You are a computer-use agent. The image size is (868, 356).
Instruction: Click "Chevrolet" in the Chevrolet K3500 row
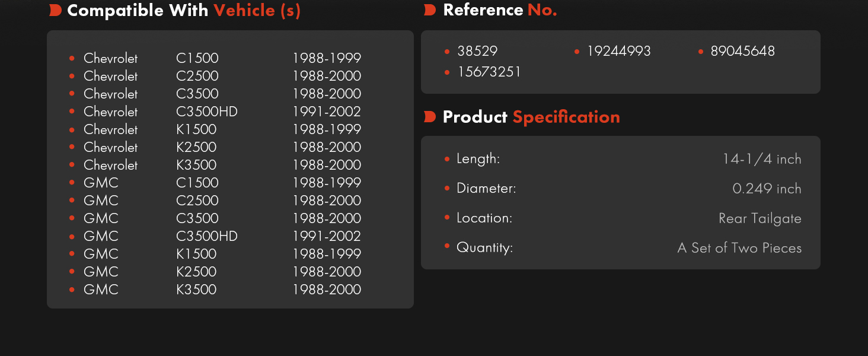pyautogui.click(x=110, y=165)
